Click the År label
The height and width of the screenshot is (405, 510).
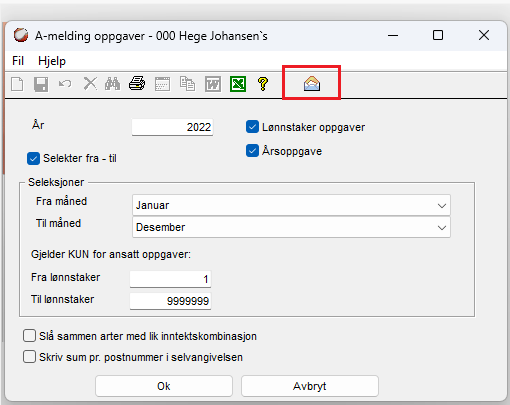38,125
